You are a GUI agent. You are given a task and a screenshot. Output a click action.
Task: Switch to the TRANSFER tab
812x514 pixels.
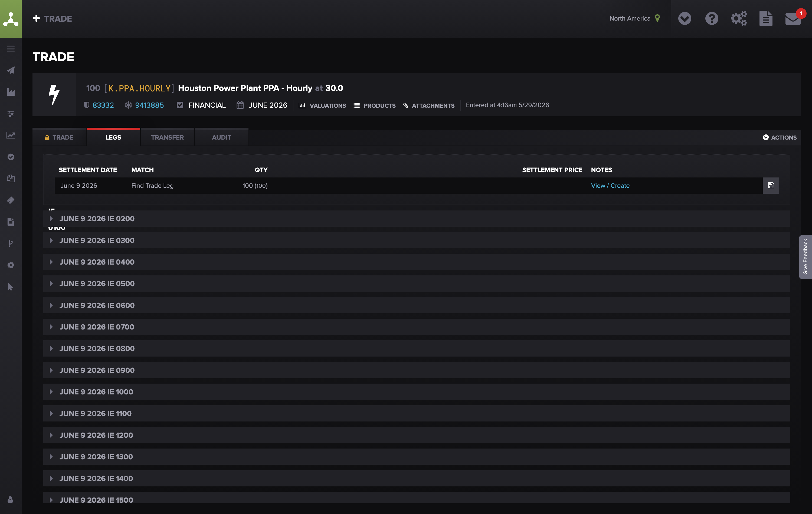pyautogui.click(x=167, y=137)
